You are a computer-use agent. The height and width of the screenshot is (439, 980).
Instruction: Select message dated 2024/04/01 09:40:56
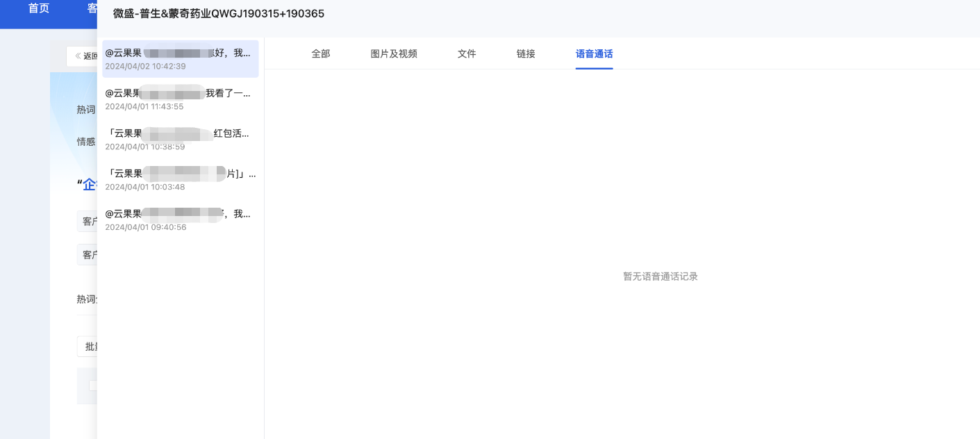[x=181, y=220]
